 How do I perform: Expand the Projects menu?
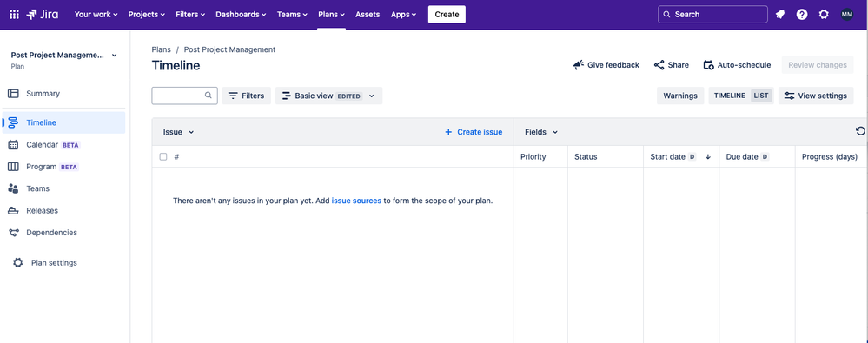coord(147,15)
